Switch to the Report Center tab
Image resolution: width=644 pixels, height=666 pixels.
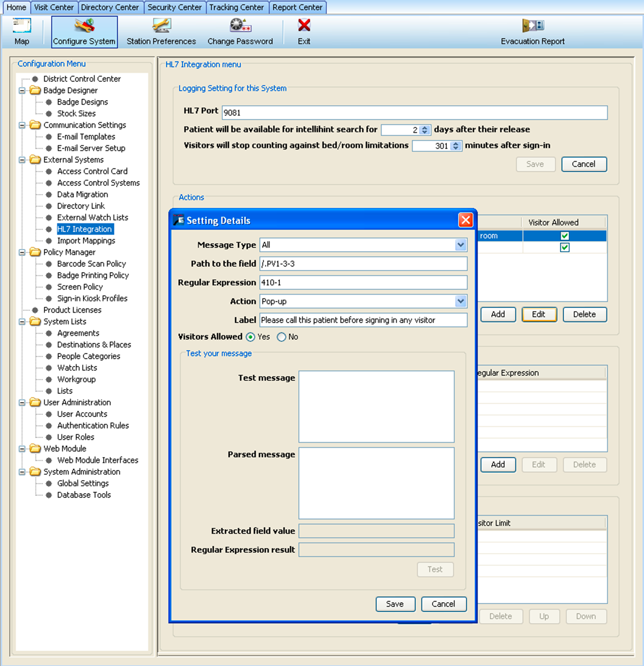click(297, 7)
